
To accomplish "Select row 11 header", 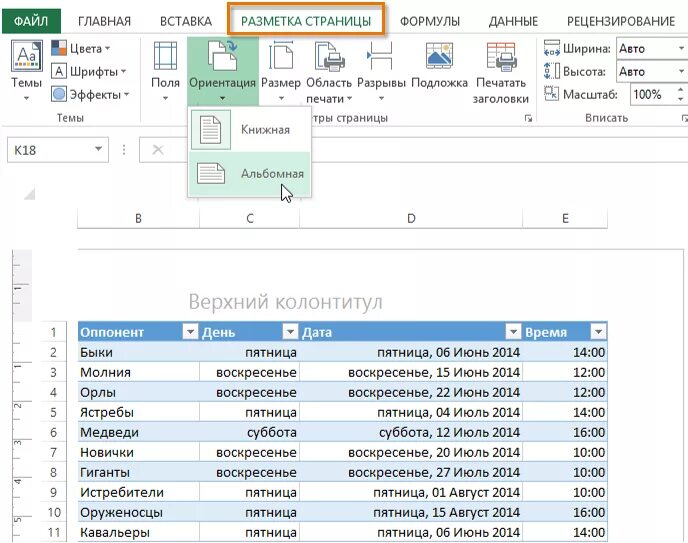I will pos(54,532).
